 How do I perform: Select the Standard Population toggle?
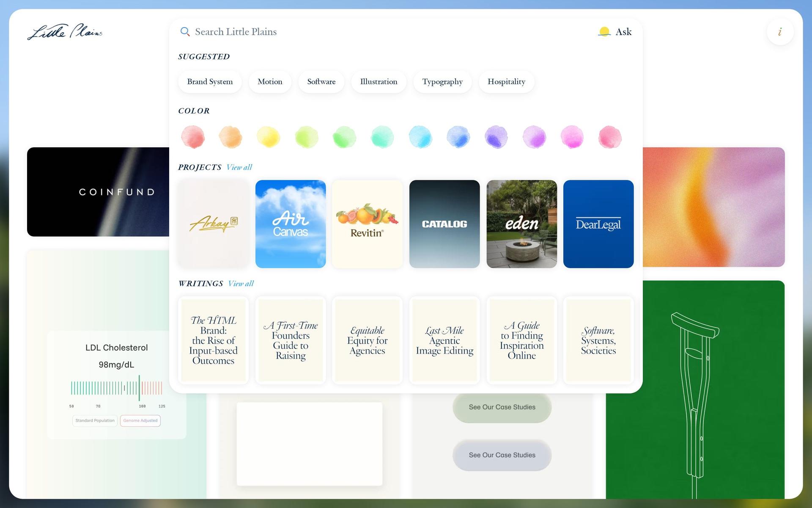(95, 420)
